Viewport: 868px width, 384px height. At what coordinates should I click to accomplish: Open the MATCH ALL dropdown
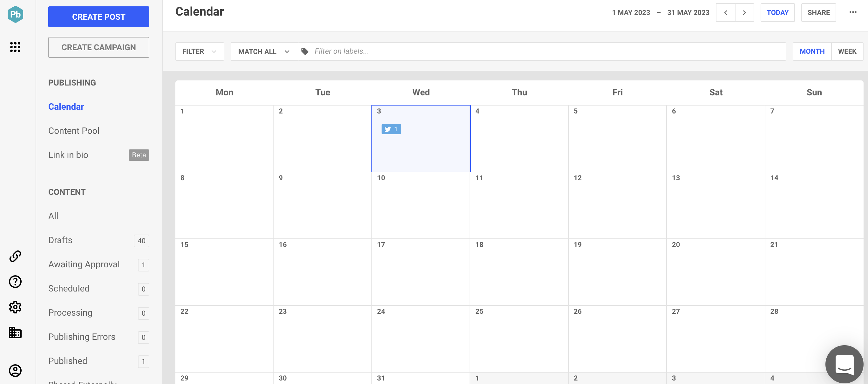pyautogui.click(x=264, y=51)
